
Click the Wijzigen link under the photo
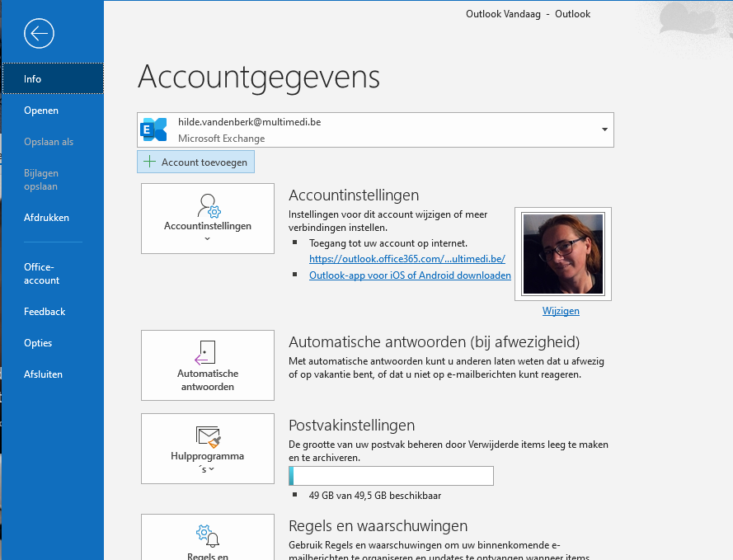tap(561, 311)
